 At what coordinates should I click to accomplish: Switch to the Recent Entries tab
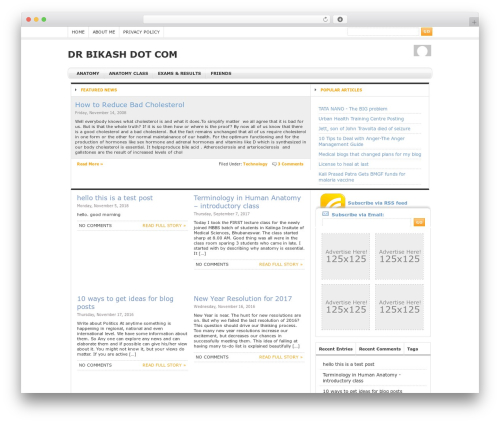click(x=336, y=349)
